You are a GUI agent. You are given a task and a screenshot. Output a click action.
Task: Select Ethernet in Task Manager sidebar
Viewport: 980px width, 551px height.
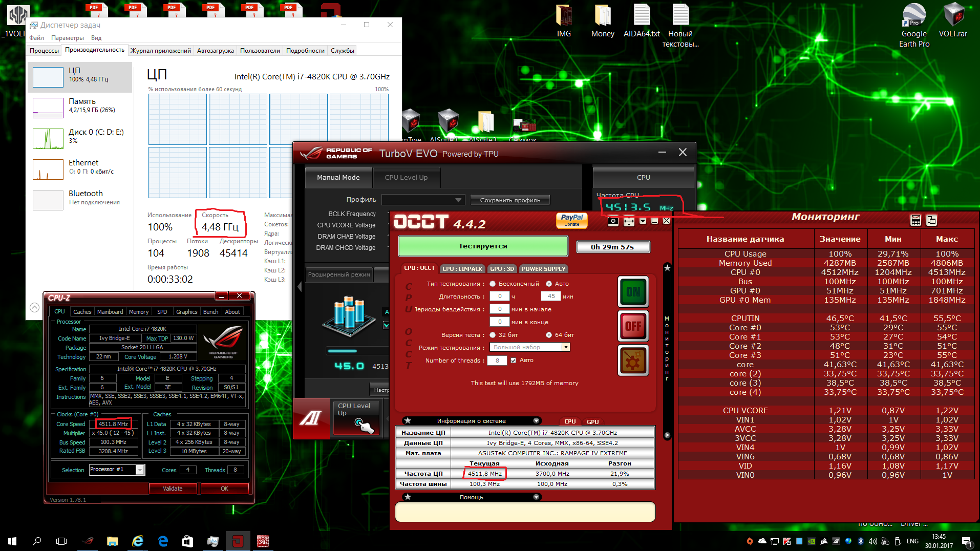tap(80, 169)
